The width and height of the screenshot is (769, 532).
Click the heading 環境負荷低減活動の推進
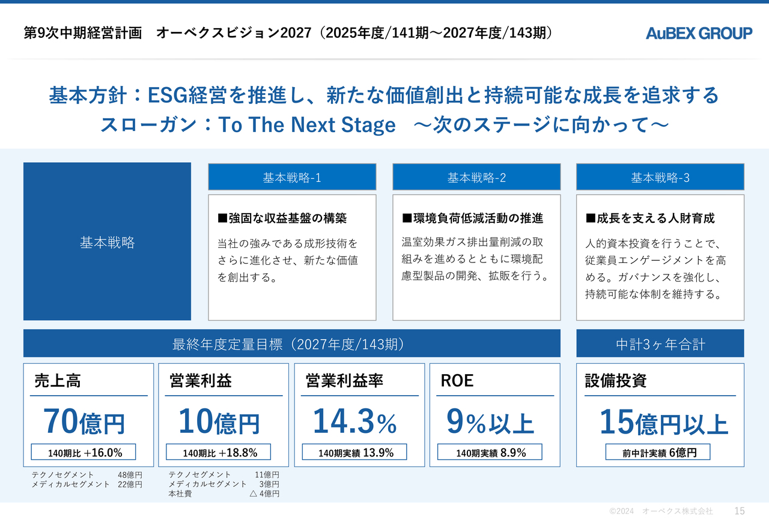pyautogui.click(x=472, y=219)
